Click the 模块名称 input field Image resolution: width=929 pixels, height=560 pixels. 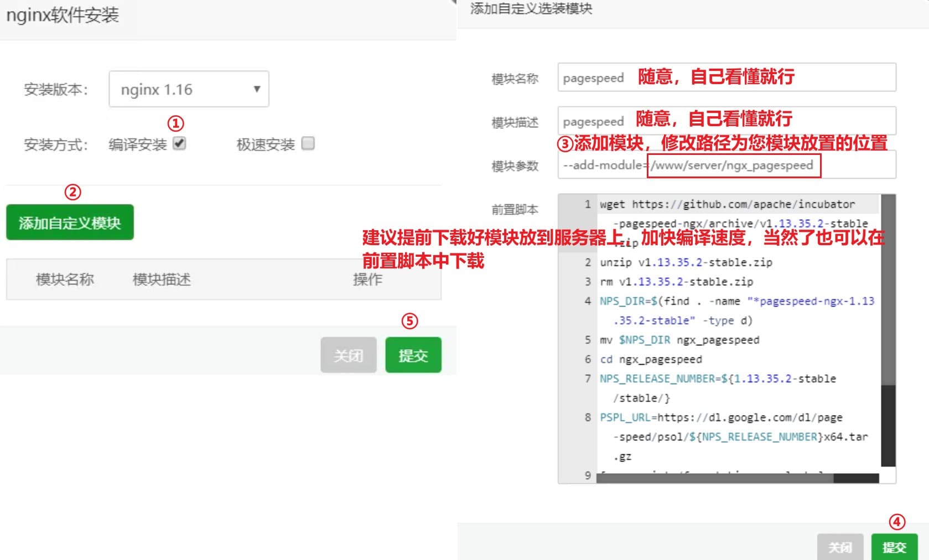[x=726, y=77]
